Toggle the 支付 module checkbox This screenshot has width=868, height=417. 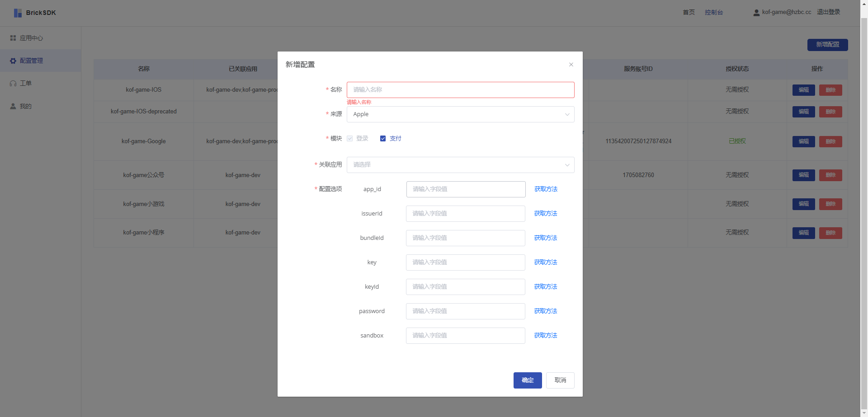pyautogui.click(x=383, y=139)
